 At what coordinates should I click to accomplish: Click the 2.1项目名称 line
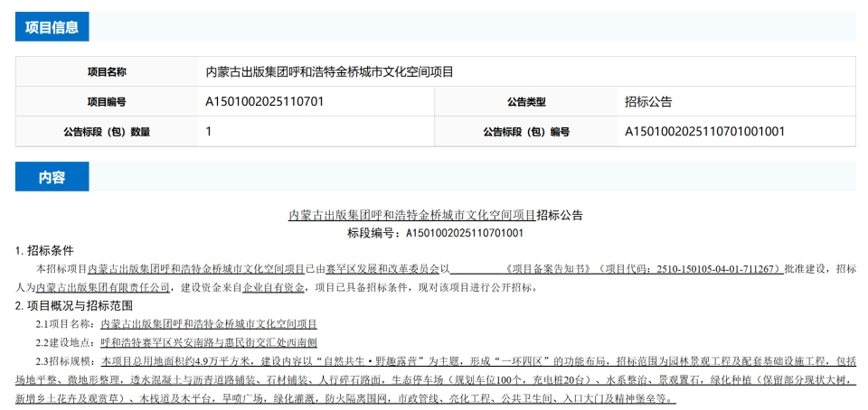(176, 324)
